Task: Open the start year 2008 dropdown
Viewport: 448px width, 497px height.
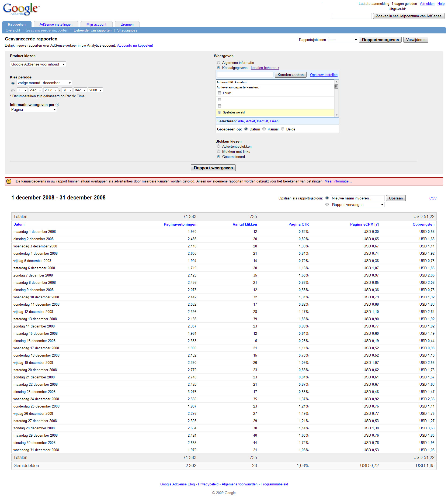Action: pyautogui.click(x=51, y=90)
